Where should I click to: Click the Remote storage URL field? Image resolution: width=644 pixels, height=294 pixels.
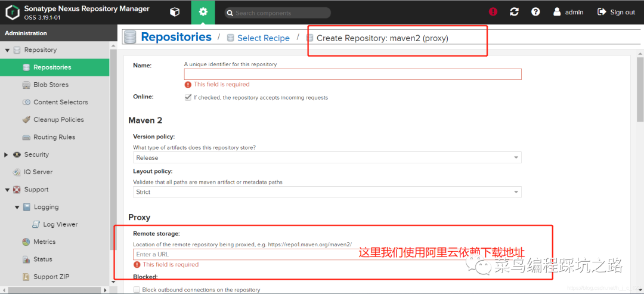coord(327,254)
